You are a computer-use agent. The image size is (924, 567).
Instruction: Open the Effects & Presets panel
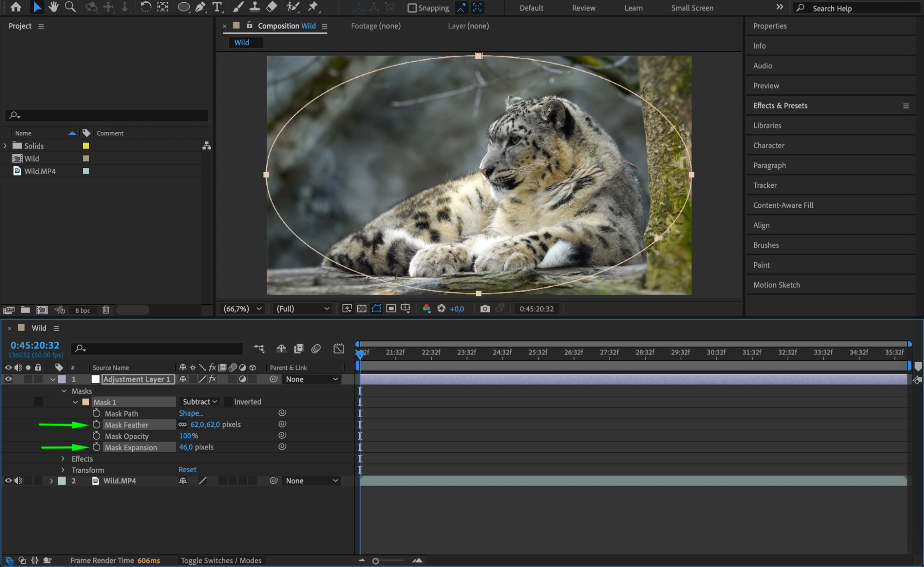pyautogui.click(x=780, y=105)
